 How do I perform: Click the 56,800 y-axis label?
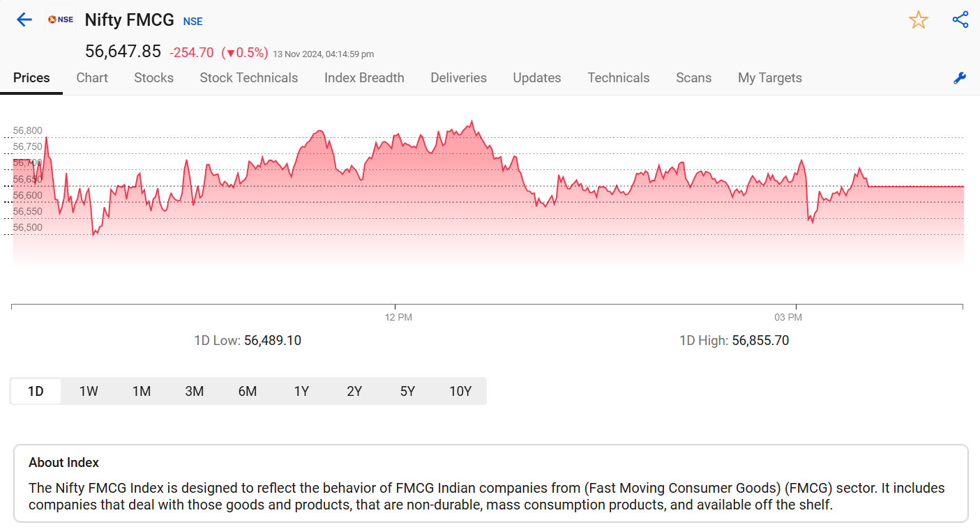(x=28, y=130)
